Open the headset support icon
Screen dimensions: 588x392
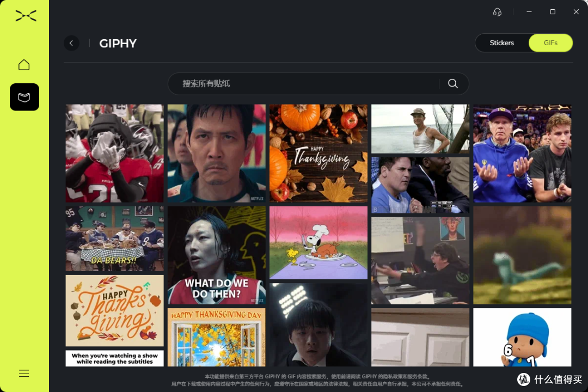click(x=497, y=12)
